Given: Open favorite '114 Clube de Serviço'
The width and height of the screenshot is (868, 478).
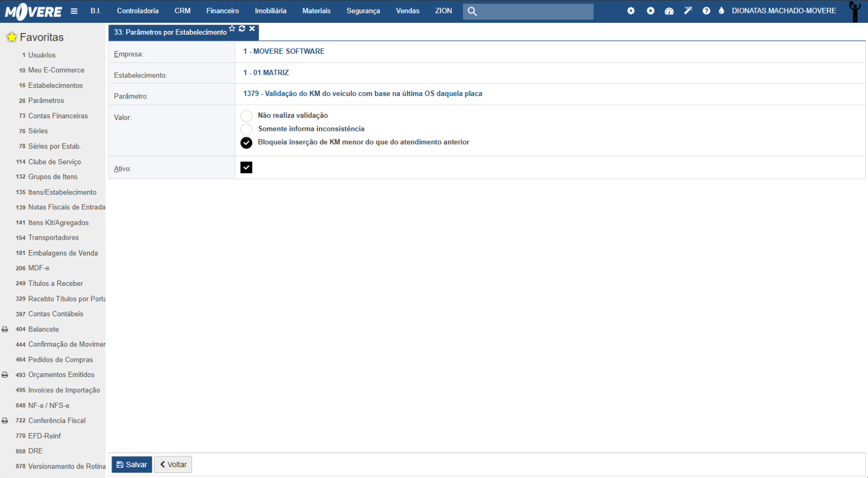Looking at the screenshot, I should [x=48, y=162].
